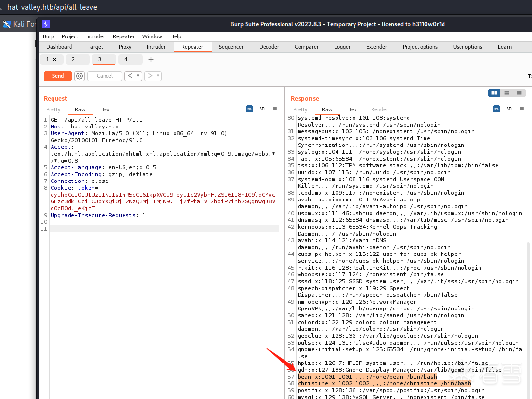Switch to the Intruder tool tab
Screen dimensions: 532x399
(156, 47)
